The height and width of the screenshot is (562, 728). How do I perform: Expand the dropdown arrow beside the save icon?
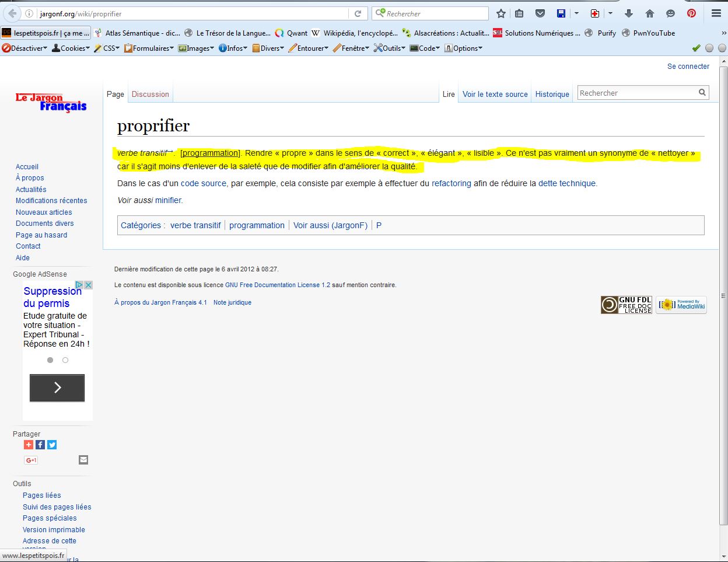576,13
